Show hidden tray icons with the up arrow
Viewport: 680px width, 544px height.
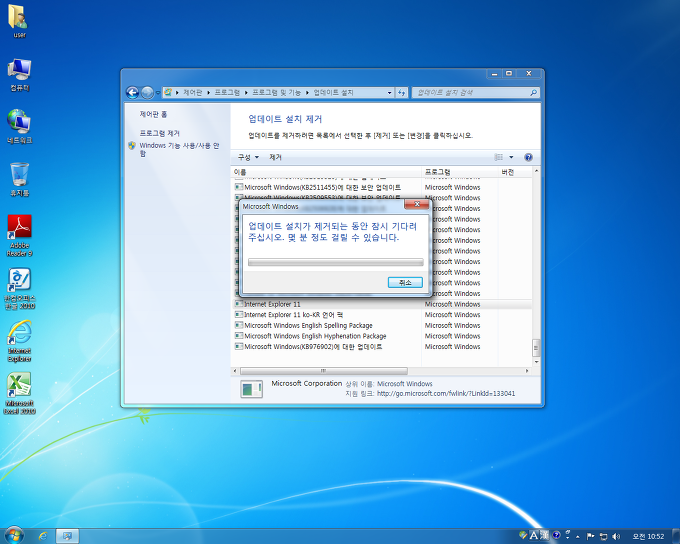(578, 537)
